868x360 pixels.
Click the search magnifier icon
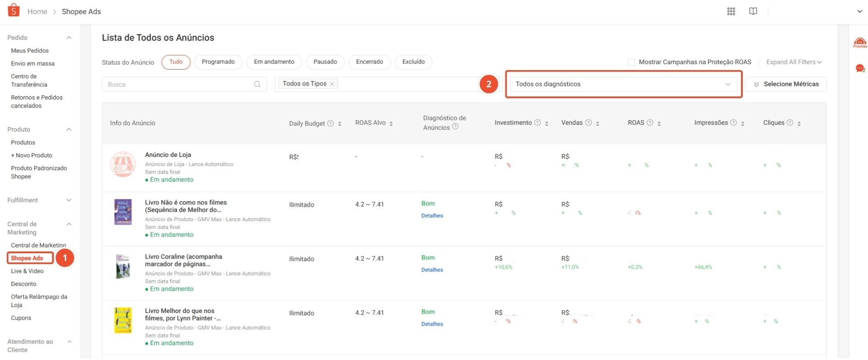click(257, 85)
